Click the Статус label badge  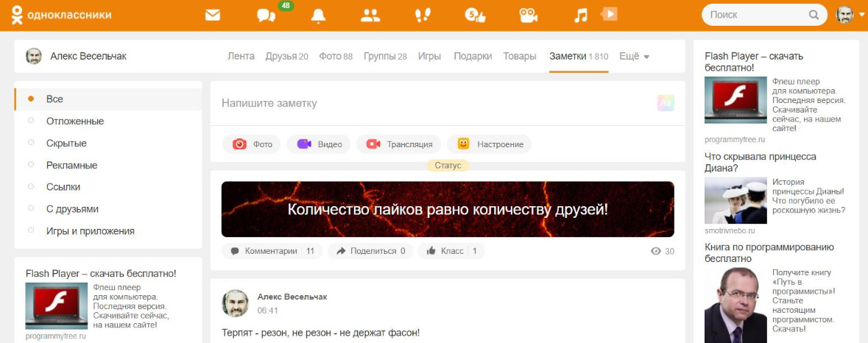pyautogui.click(x=448, y=166)
